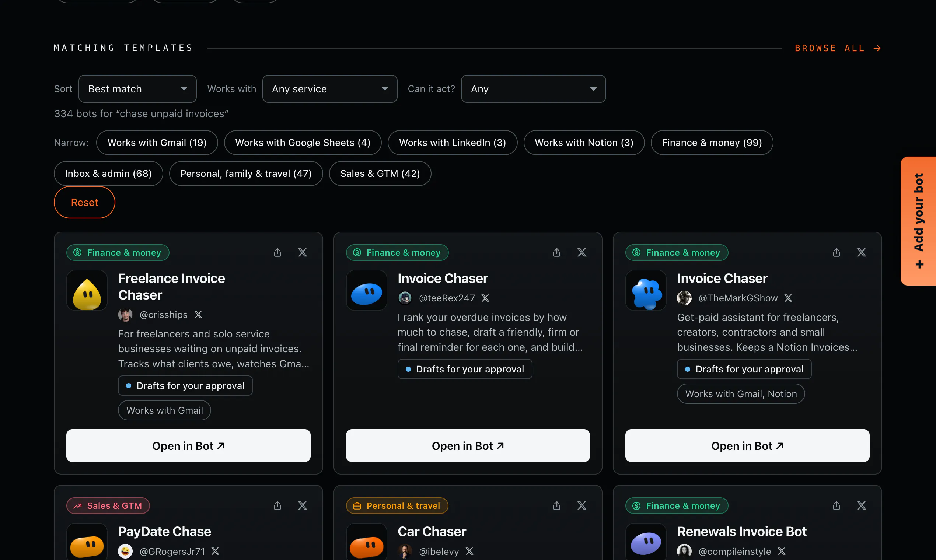936x560 pixels.
Task: Select Personal, family & travel (47) chip
Action: coord(246,174)
